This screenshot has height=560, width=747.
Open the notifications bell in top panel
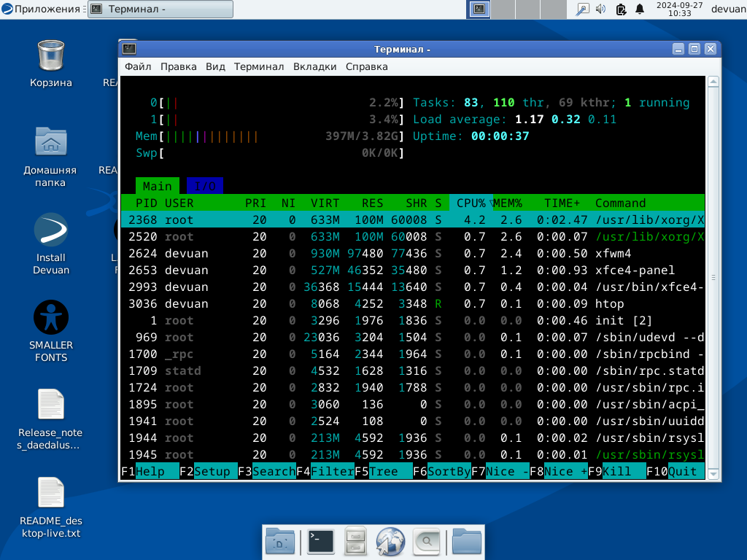click(640, 9)
